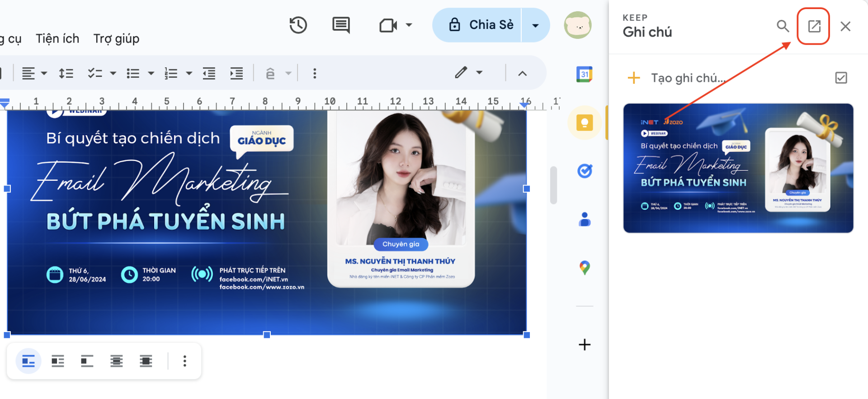Select the break text image option
868x399 pixels.
coord(87,361)
